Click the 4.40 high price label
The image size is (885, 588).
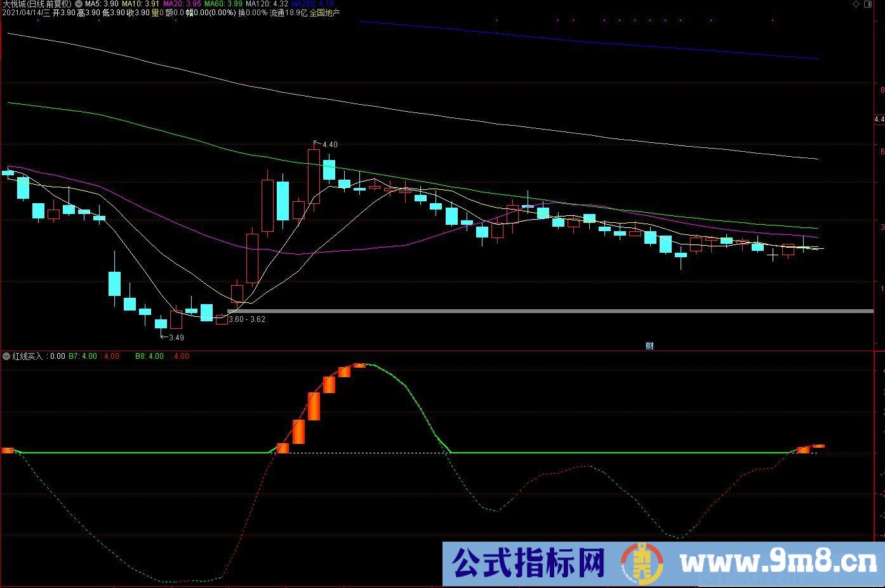coord(330,145)
